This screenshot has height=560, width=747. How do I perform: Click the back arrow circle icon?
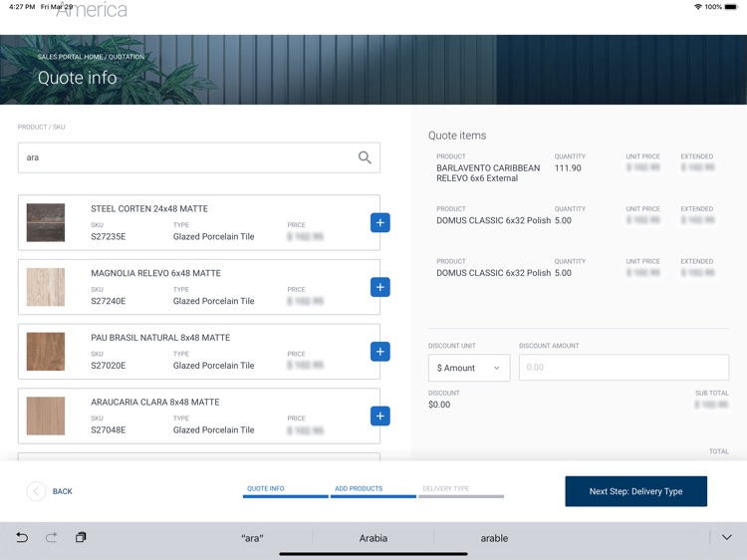pos(36,491)
